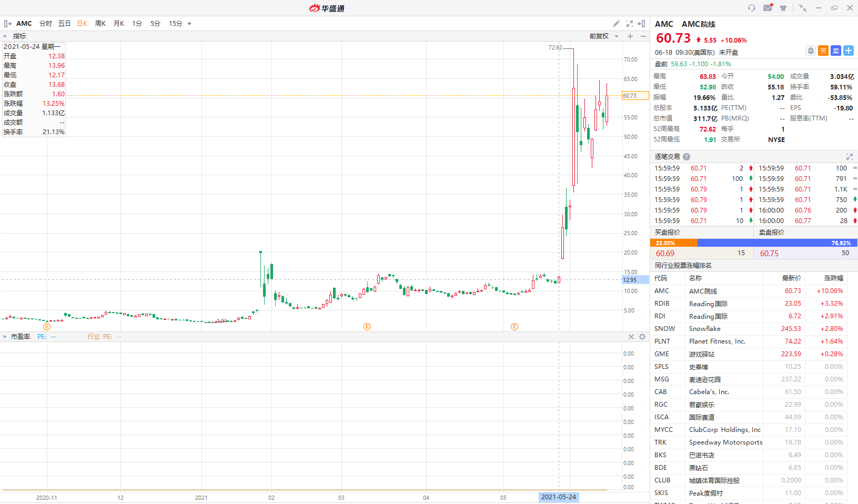The height and width of the screenshot is (504, 858).
Task: Click the May earnings E marker
Action: pyautogui.click(x=514, y=327)
